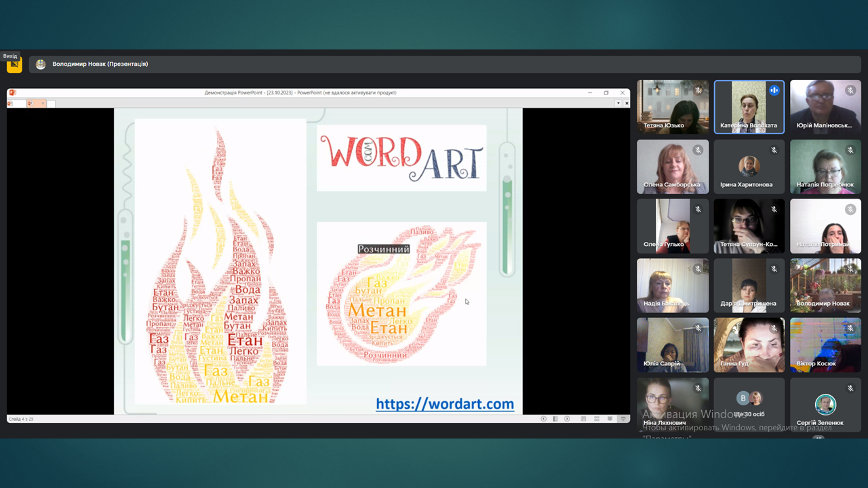Select the Slide Show view icon in the status bar
Viewport: 868px width, 488px height.
pyautogui.click(x=623, y=419)
